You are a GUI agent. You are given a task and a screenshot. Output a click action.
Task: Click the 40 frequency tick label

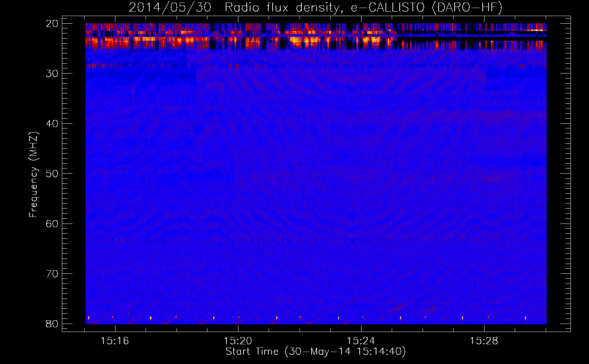point(52,124)
